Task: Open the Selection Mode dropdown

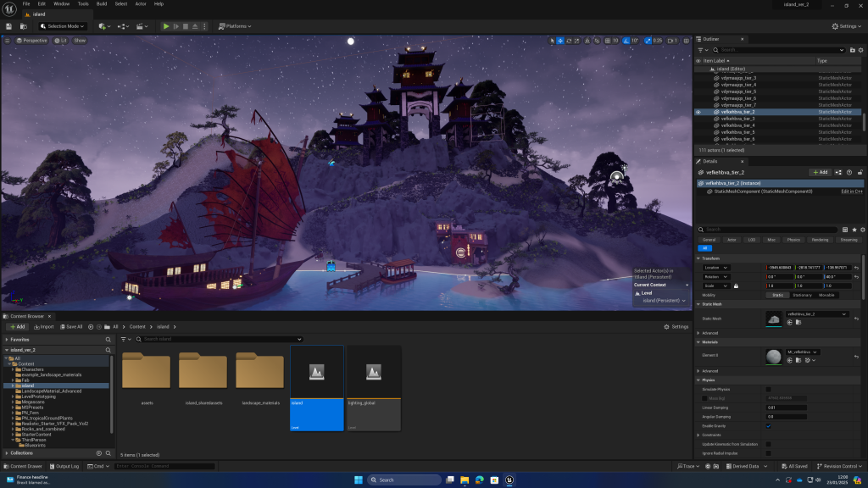Action: click(65, 26)
